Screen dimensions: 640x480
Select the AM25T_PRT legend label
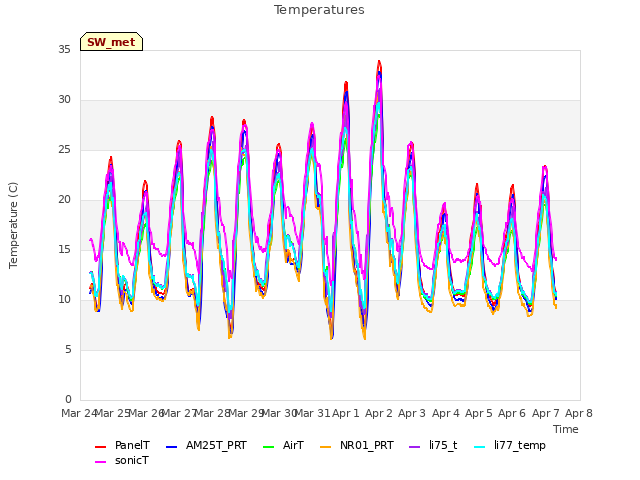point(216,445)
